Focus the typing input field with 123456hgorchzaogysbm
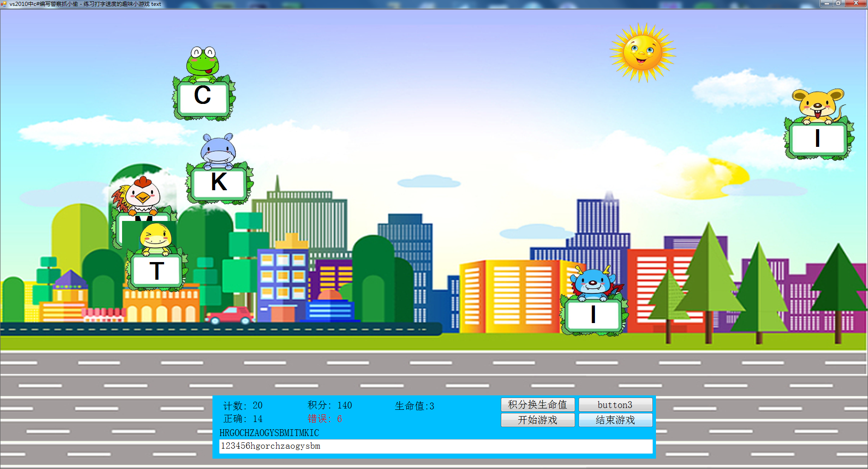868x469 pixels. coord(436,446)
